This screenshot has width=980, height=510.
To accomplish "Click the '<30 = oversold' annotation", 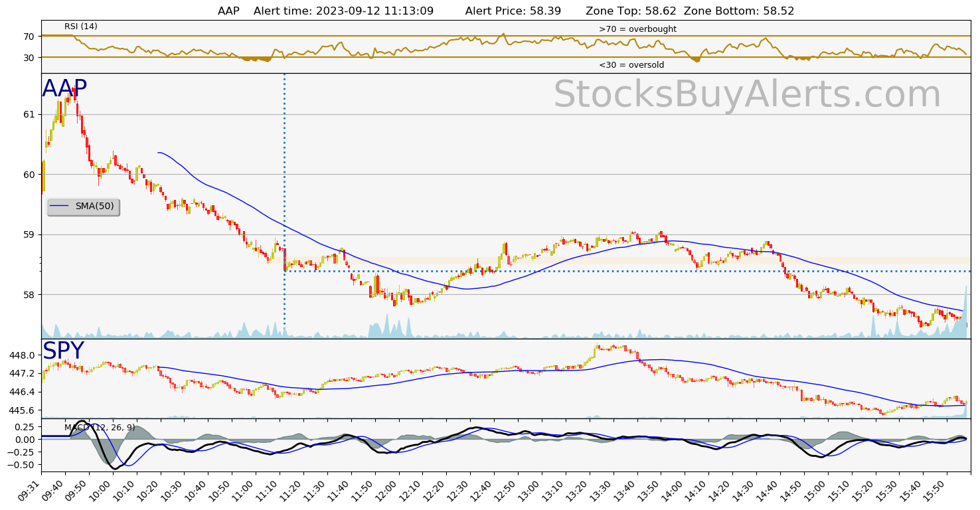I will click(x=631, y=65).
